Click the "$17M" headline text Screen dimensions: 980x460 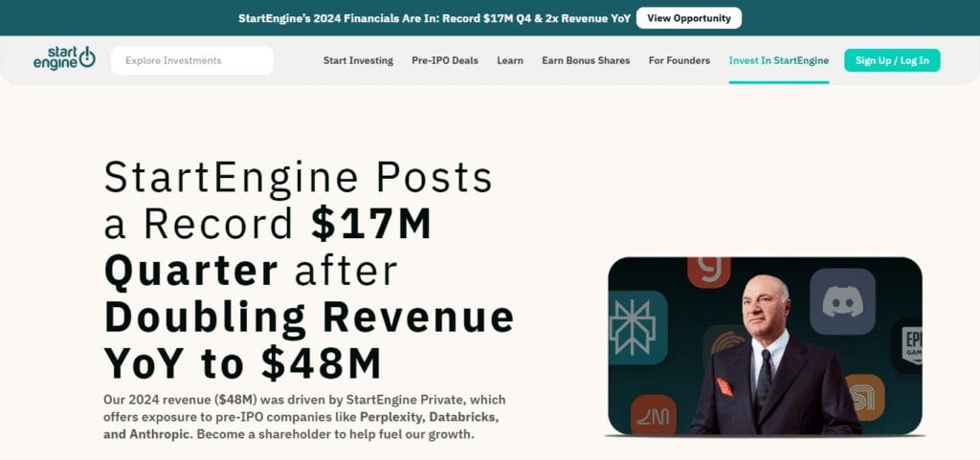click(371, 224)
